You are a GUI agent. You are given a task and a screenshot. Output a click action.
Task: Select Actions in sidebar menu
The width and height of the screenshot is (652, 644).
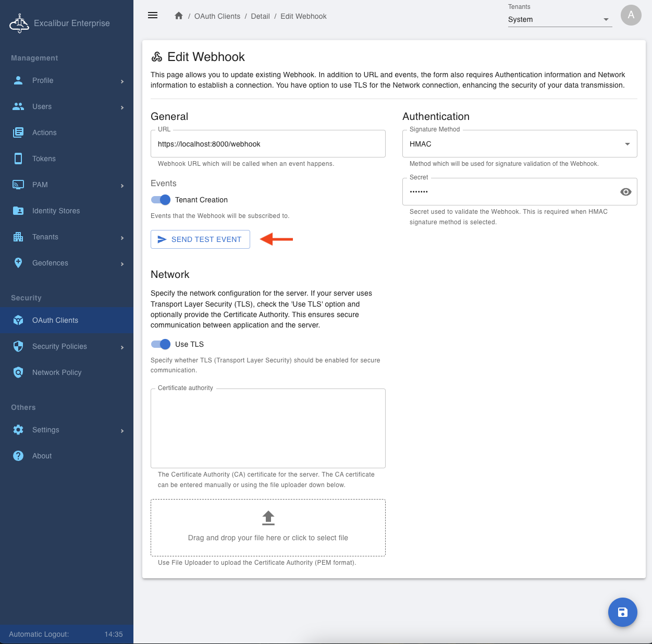[x=44, y=132]
